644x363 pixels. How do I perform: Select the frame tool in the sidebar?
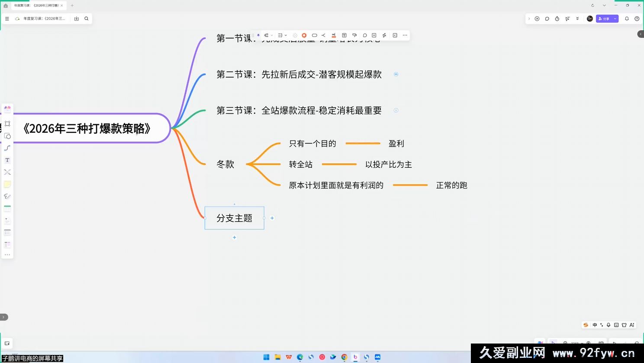7,123
